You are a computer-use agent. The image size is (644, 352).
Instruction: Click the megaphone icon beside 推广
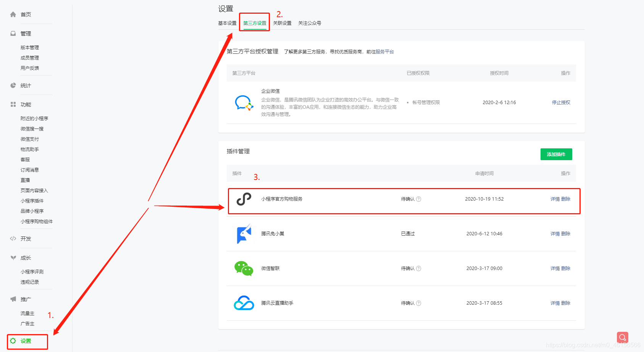point(13,299)
